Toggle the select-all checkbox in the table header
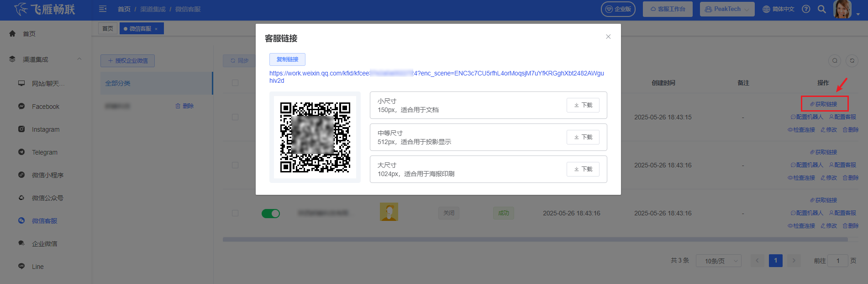This screenshot has height=284, width=868. point(235,83)
